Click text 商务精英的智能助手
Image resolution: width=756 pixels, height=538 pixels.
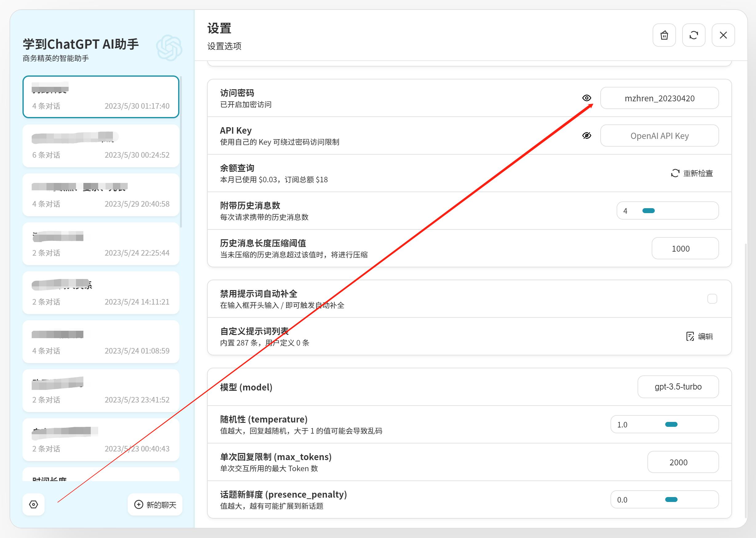[x=56, y=58]
